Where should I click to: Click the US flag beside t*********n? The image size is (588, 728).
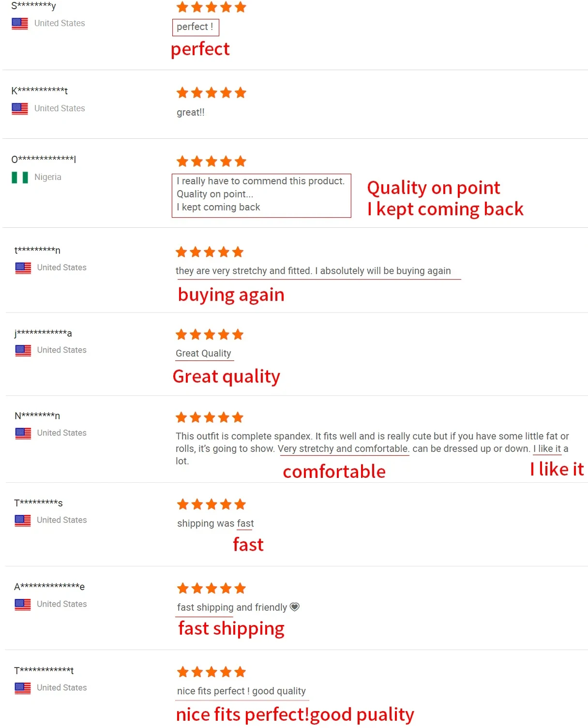click(23, 268)
